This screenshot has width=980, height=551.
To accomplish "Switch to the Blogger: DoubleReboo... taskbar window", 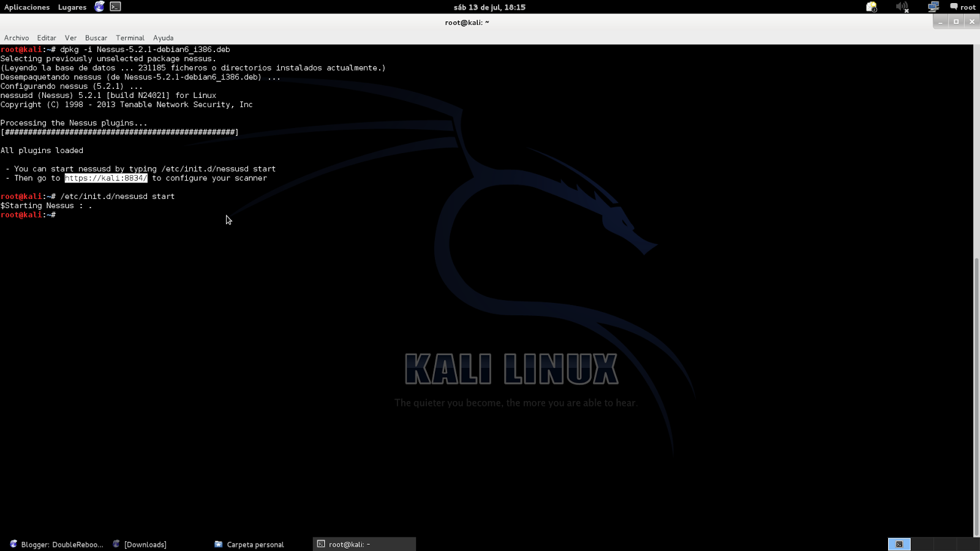I will pyautogui.click(x=56, y=544).
